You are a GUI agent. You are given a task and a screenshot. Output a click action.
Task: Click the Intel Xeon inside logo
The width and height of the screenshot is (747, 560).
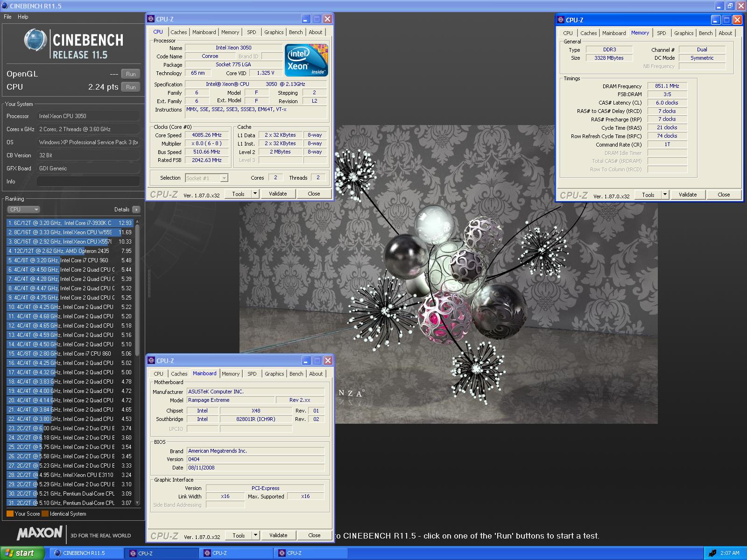(306, 60)
